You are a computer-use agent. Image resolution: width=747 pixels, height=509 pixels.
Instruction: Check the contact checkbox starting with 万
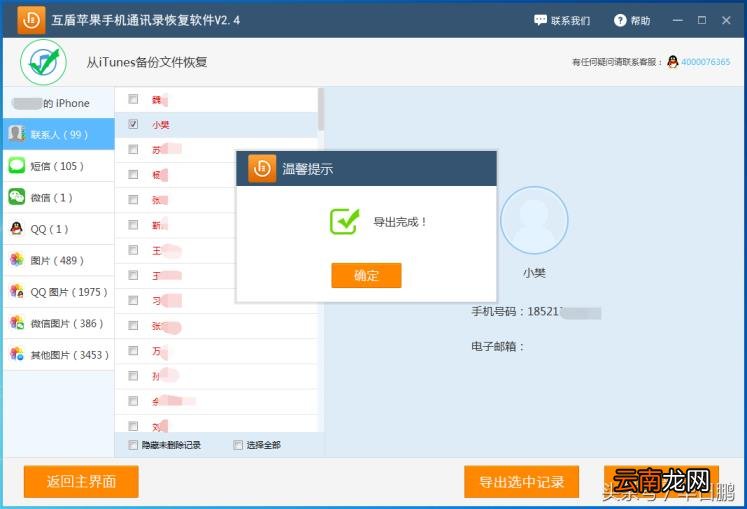tap(133, 351)
